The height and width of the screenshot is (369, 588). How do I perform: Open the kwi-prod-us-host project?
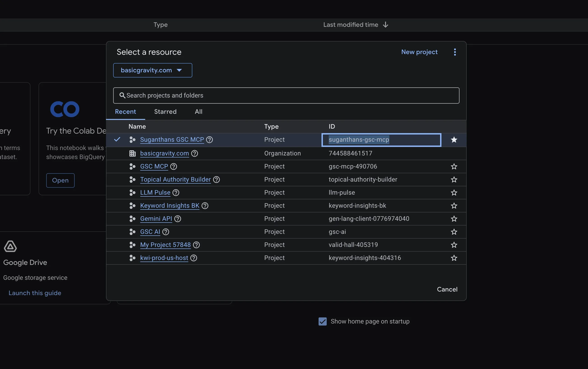164,258
